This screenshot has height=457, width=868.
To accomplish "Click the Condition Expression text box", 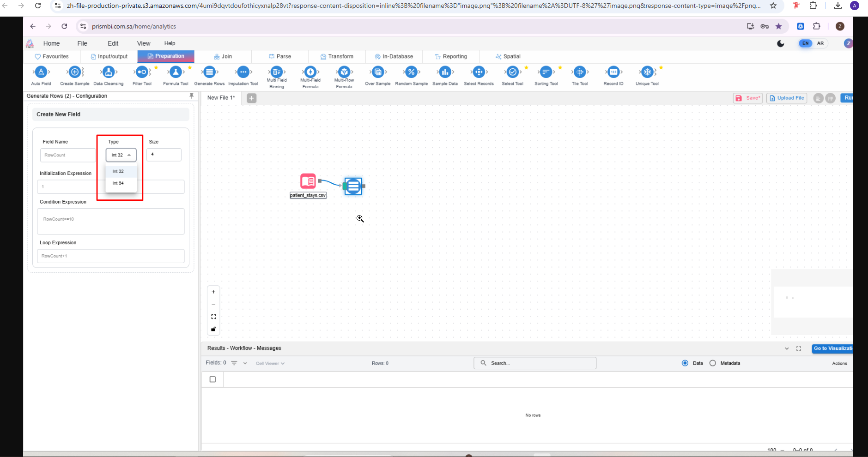I will pyautogui.click(x=111, y=221).
